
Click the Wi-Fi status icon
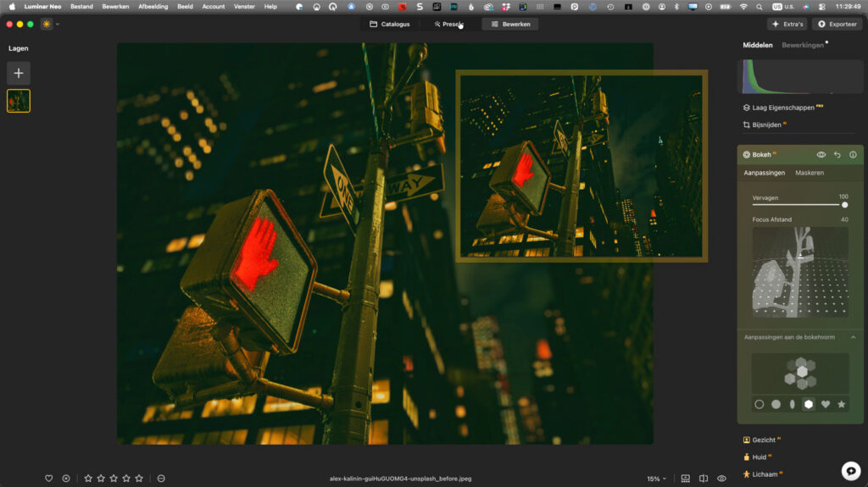pyautogui.click(x=743, y=7)
